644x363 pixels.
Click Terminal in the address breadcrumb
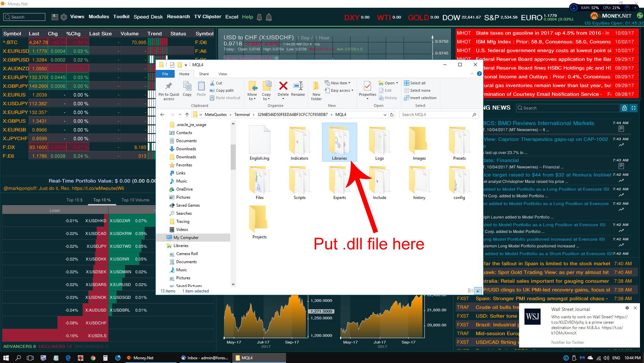tap(242, 115)
